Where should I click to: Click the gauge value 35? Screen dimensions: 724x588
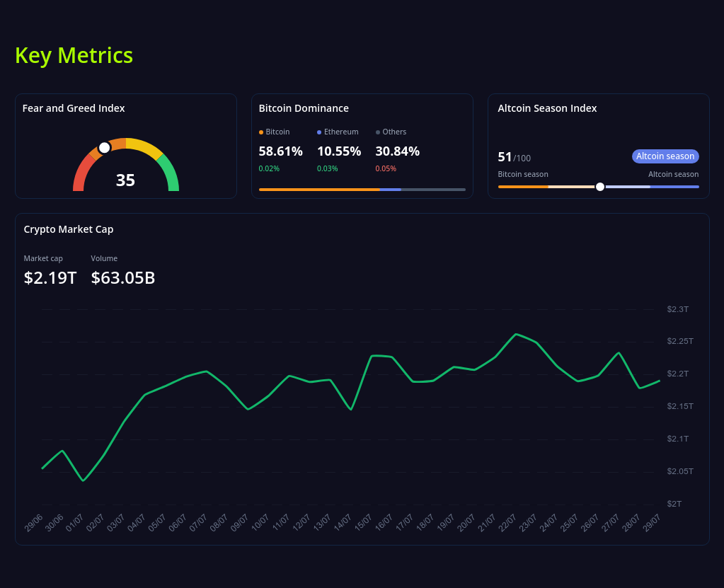click(125, 180)
